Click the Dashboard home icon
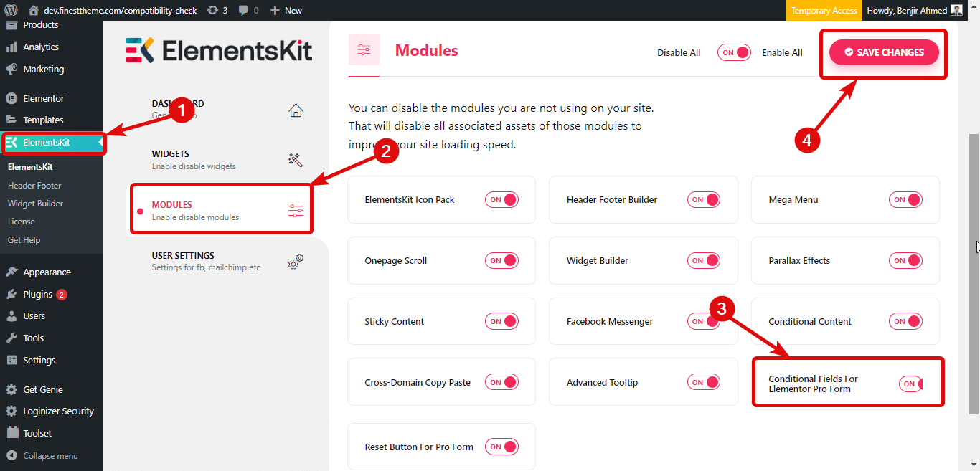The width and height of the screenshot is (980, 471). click(x=296, y=110)
